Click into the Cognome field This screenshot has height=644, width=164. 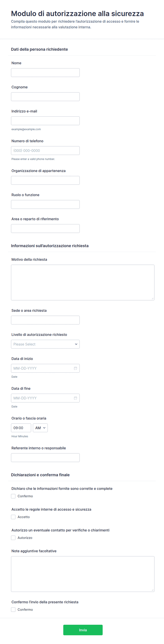[x=45, y=96]
